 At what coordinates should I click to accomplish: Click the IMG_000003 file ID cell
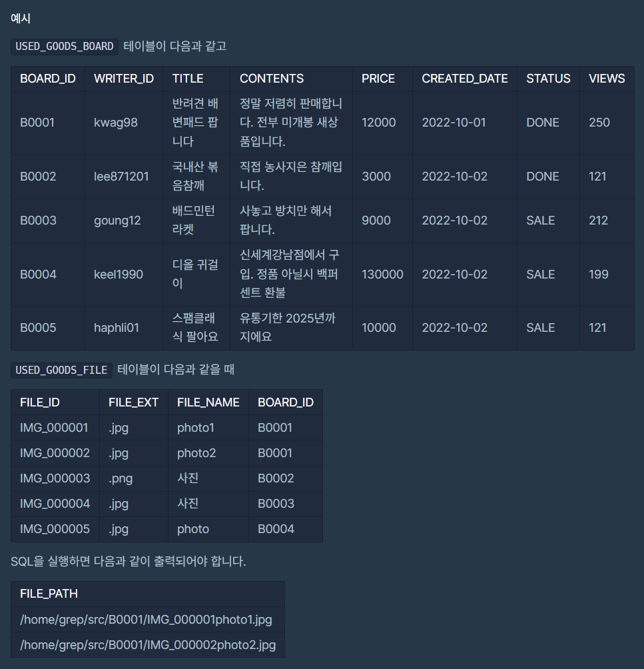(55, 478)
